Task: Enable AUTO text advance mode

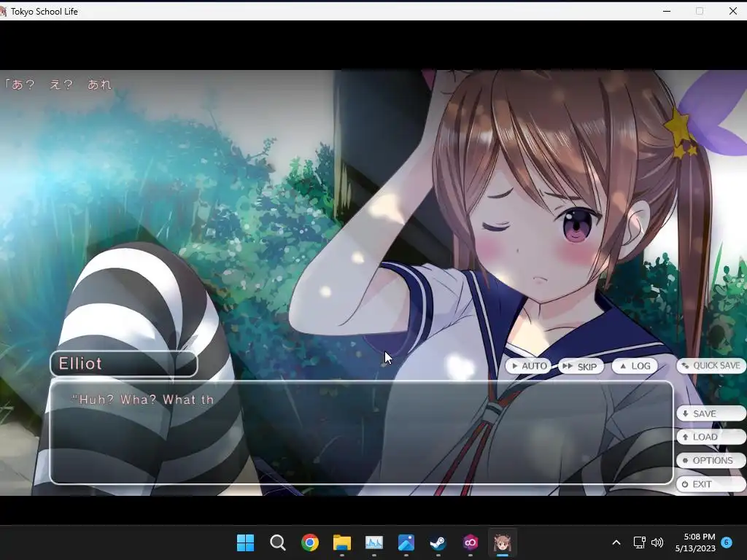Action: [x=528, y=366]
